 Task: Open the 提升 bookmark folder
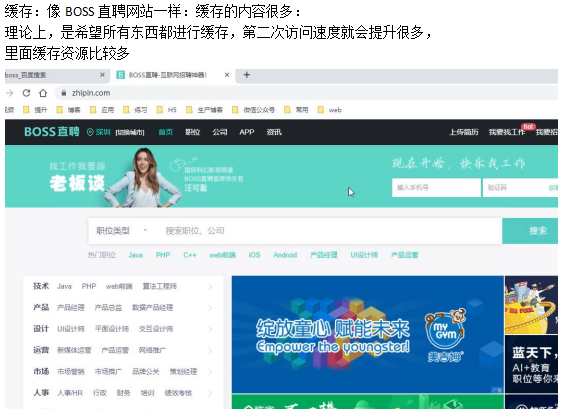coord(35,110)
